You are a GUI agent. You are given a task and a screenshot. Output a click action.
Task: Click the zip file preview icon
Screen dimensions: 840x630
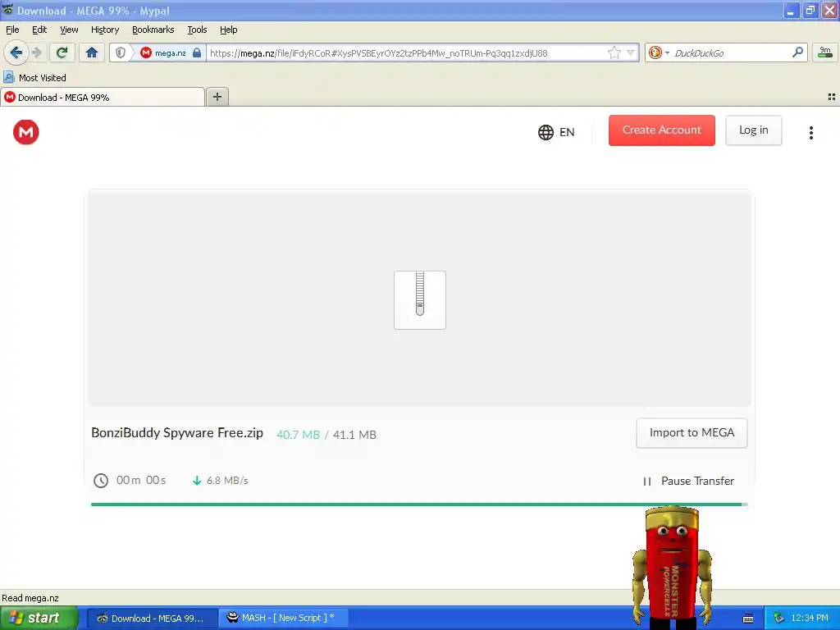tap(420, 300)
